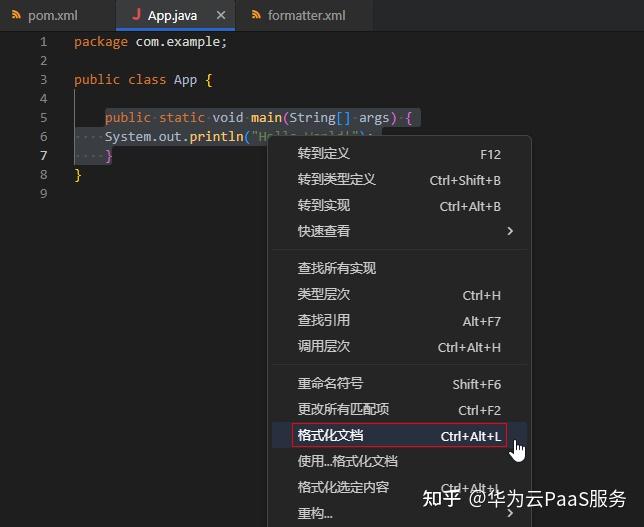Click 'String[]' in the main signature
This screenshot has height=527, width=644.
coord(320,118)
